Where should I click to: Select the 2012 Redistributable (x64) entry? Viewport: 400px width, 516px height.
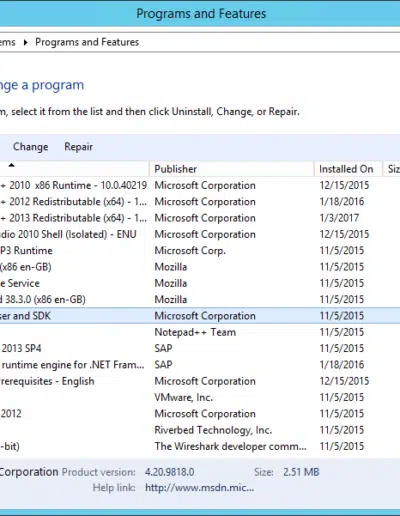point(200,202)
